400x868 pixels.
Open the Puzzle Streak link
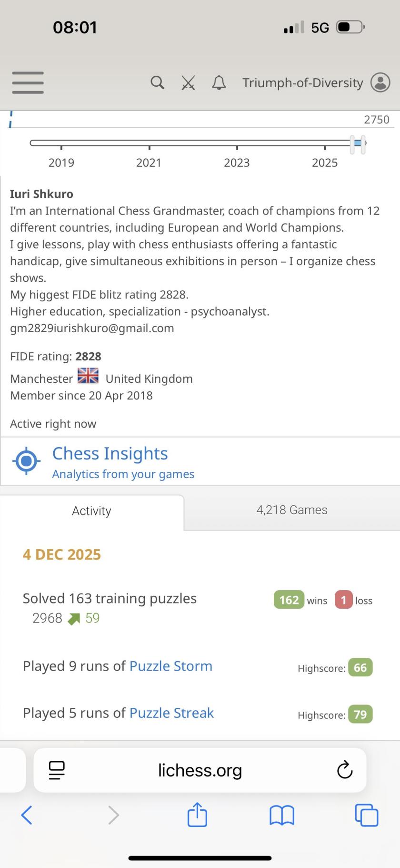171,713
